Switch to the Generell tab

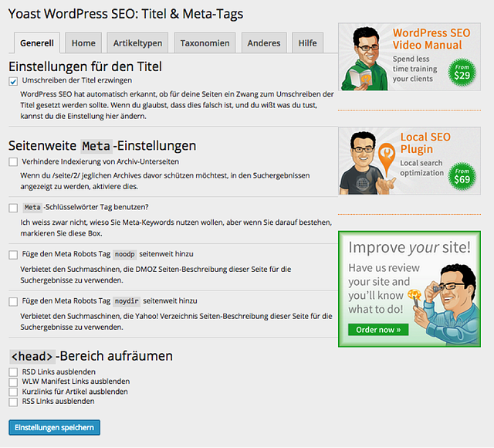[x=37, y=43]
